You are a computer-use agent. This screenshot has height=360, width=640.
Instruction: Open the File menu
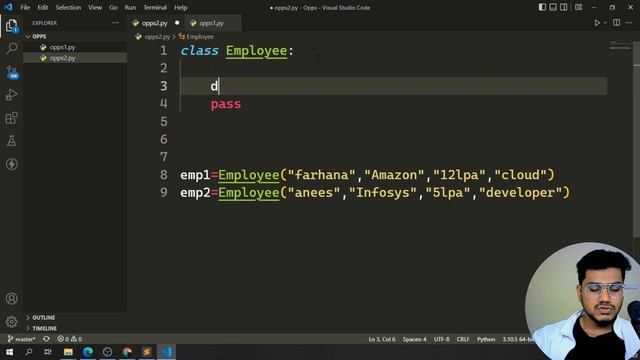[x=25, y=7]
